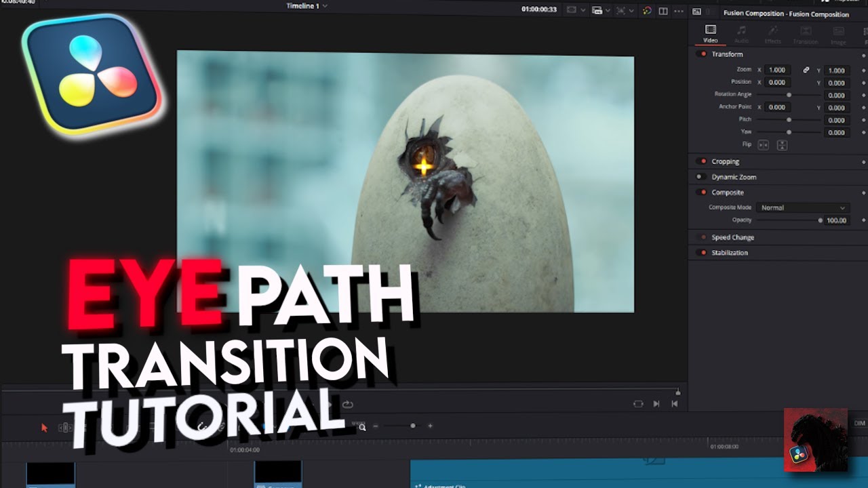Click the Anchor Point Y value field
The image size is (868, 488).
coord(837,107)
